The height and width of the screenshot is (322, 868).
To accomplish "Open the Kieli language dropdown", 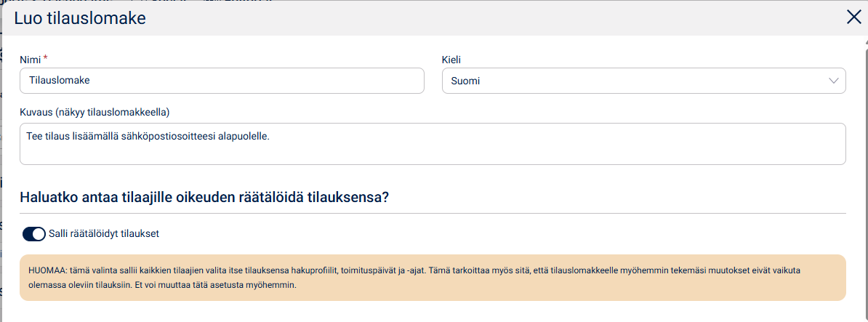I will coord(643,81).
